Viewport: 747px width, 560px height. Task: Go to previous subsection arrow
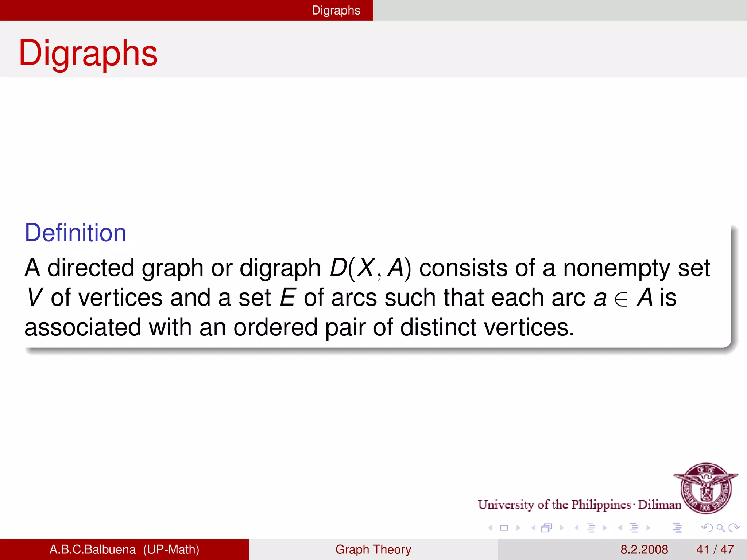click(x=576, y=528)
